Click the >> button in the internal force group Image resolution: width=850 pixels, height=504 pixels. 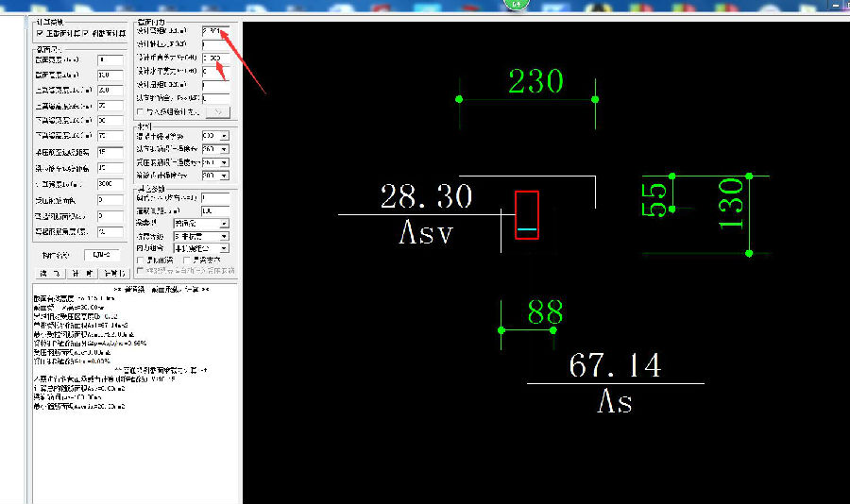[x=218, y=111]
